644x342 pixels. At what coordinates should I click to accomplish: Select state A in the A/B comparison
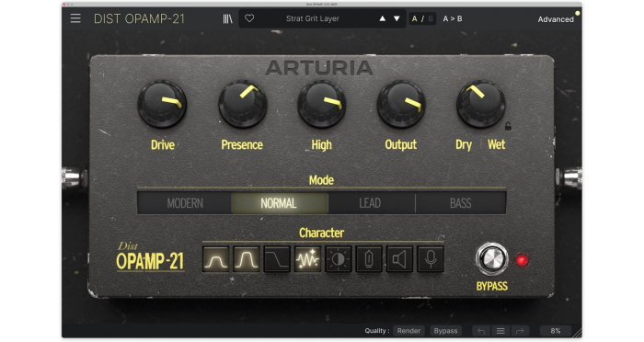click(414, 19)
